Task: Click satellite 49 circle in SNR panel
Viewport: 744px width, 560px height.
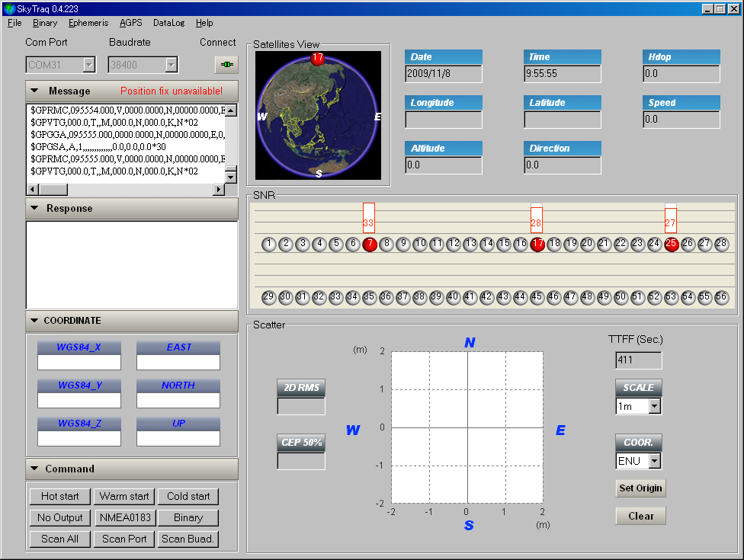Action: coord(604,297)
